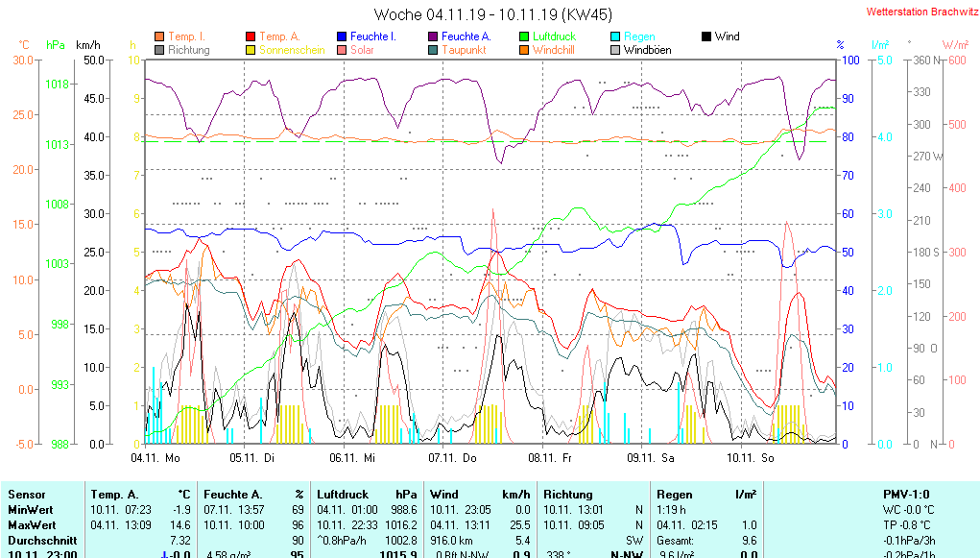
Task: Click the Luftdruck hPa table header
Action: (x=367, y=494)
